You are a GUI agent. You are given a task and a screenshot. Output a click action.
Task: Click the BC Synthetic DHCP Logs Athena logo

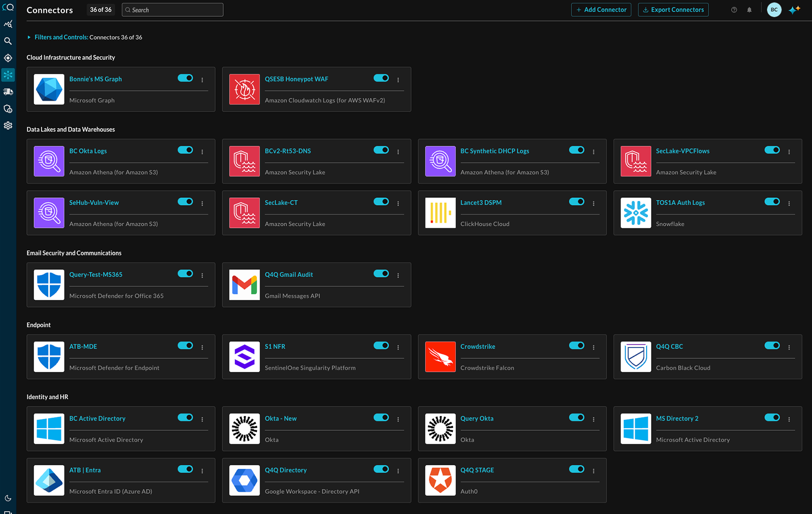(x=440, y=161)
